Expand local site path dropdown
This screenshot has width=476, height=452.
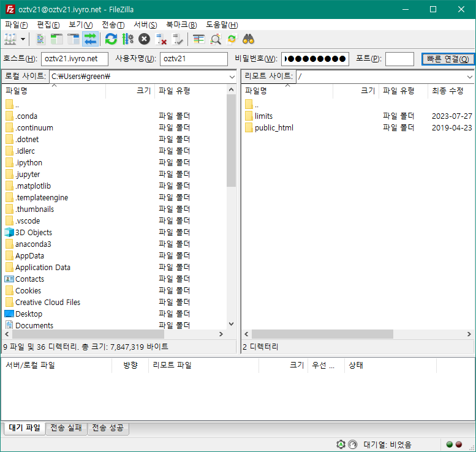[x=232, y=77]
